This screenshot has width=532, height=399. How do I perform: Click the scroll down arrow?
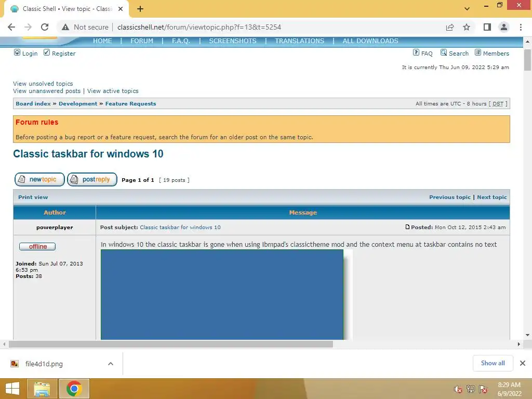tap(527, 335)
